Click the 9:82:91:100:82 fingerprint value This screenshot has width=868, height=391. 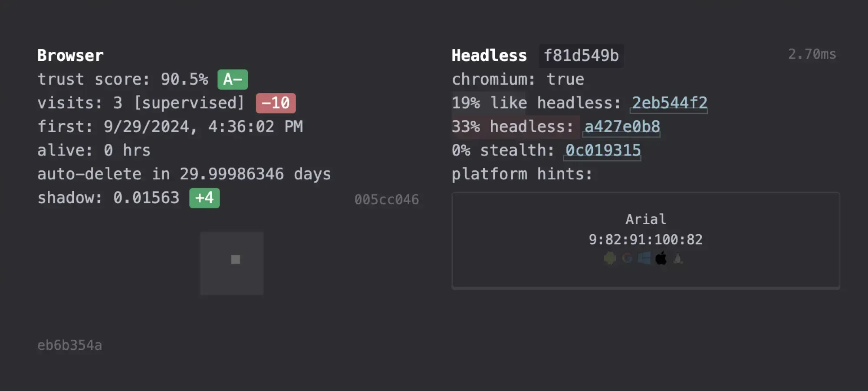(645, 239)
